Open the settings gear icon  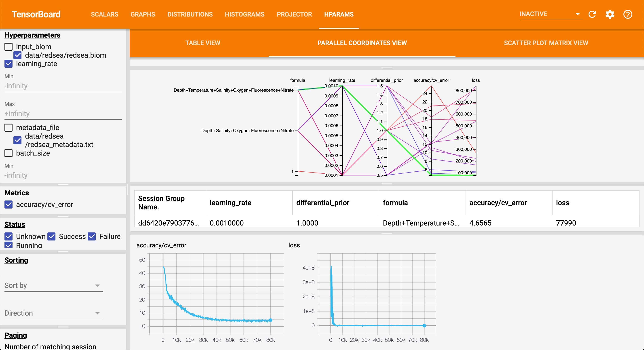610,14
